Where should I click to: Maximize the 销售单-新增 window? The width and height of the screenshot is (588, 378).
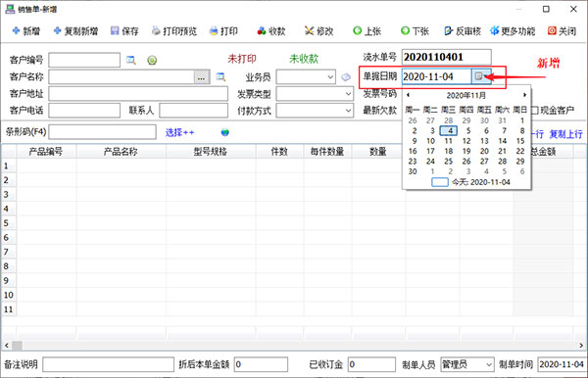pos(546,9)
